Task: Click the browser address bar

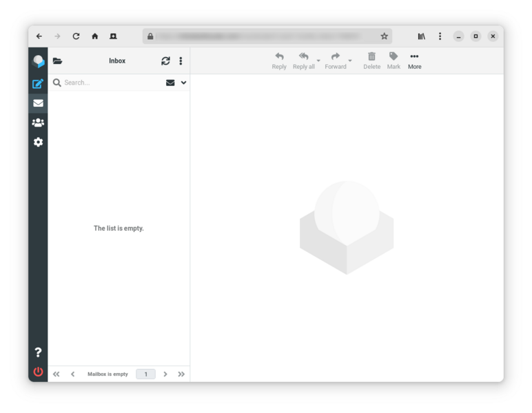Action: tap(267, 36)
